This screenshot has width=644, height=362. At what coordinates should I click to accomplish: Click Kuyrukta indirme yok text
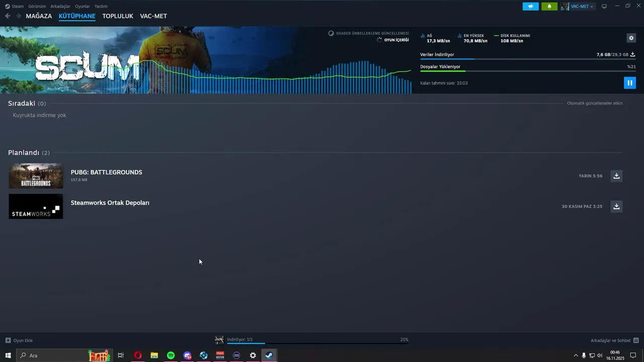point(39,115)
